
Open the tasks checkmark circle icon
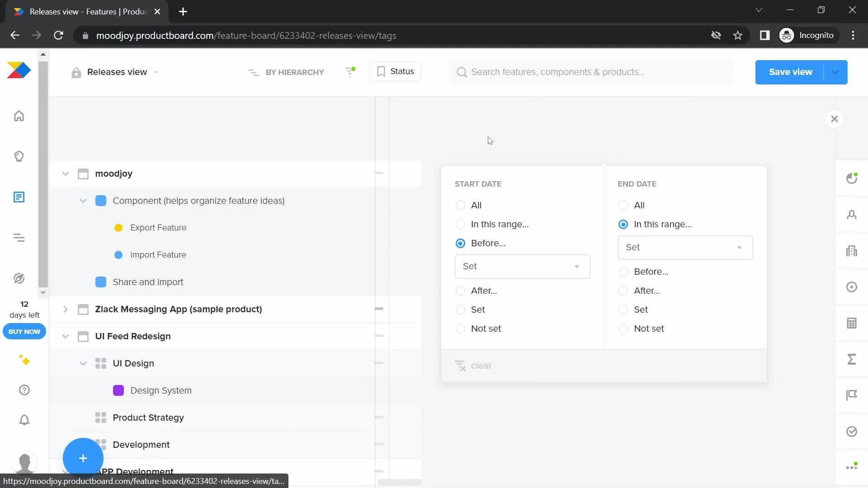852,432
